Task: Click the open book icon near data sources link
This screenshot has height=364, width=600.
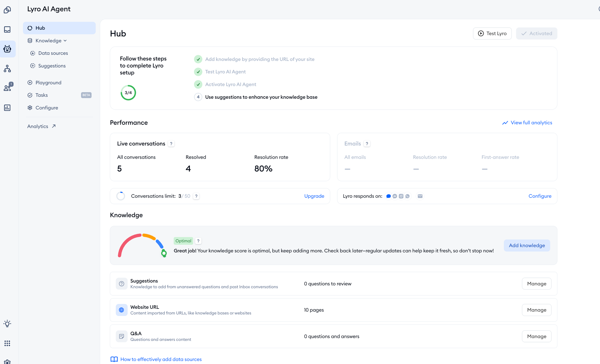Action: point(114,359)
